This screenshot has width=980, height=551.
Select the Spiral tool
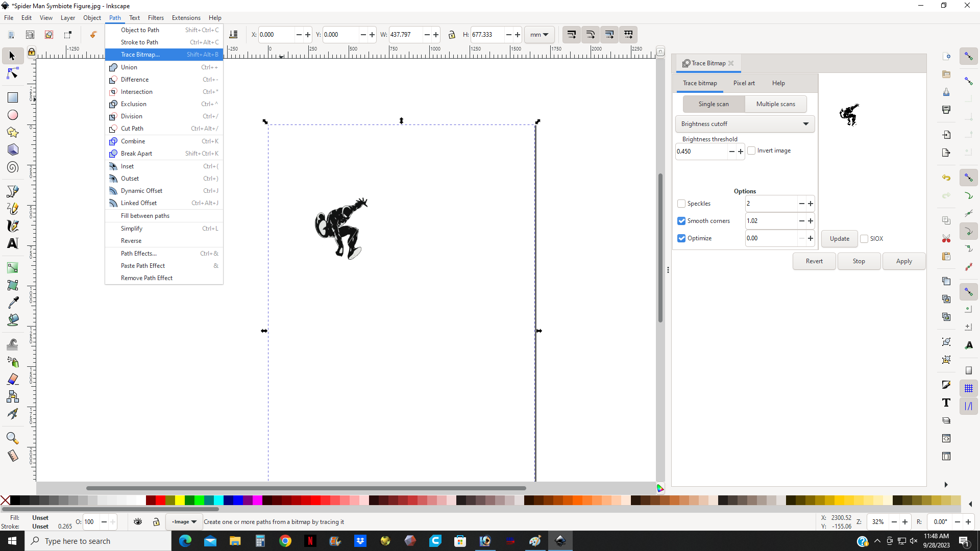point(13,167)
